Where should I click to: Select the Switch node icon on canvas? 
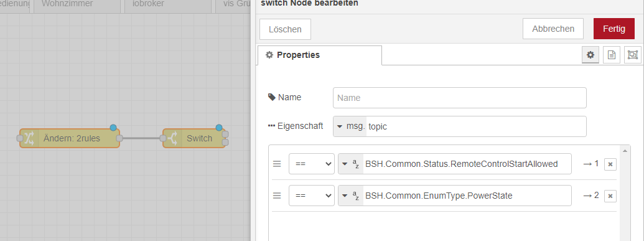tap(172, 138)
